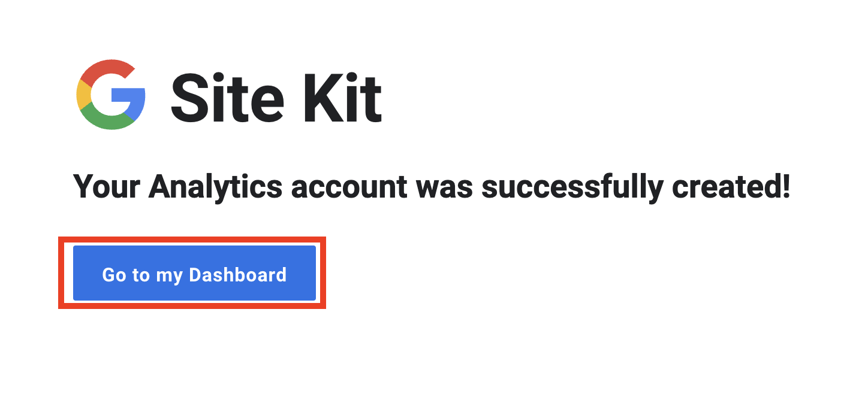Click the red highlight border around the button
Image resolution: width=868 pixels, height=394 pixels.
point(192,239)
